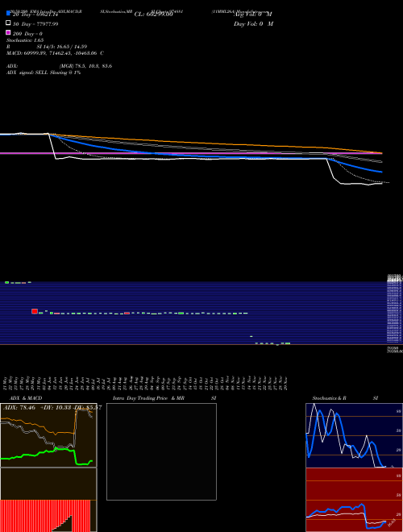Viewport: 403px width, 532px height.
Task: Click the ADX signal: SELL text
Action: coord(44,73)
